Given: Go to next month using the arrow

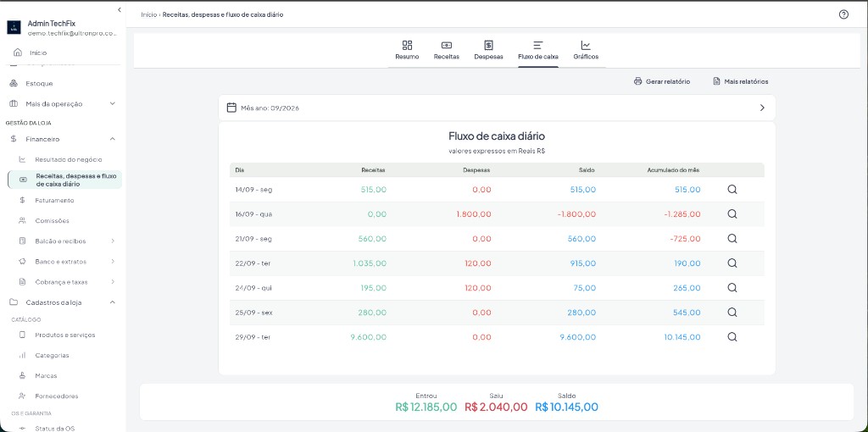Looking at the screenshot, I should 762,108.
